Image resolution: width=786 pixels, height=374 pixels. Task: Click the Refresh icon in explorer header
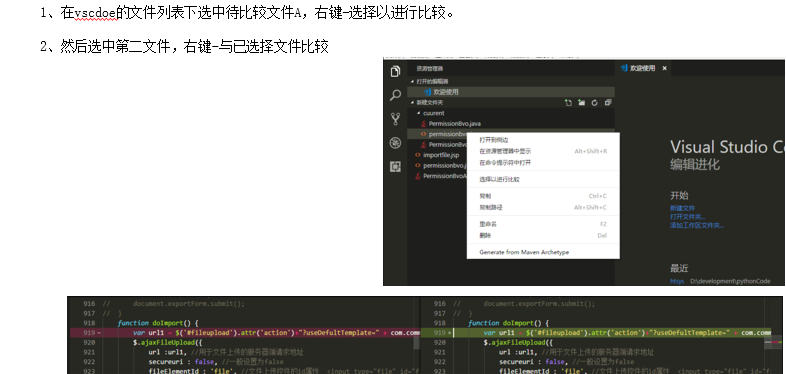point(595,103)
